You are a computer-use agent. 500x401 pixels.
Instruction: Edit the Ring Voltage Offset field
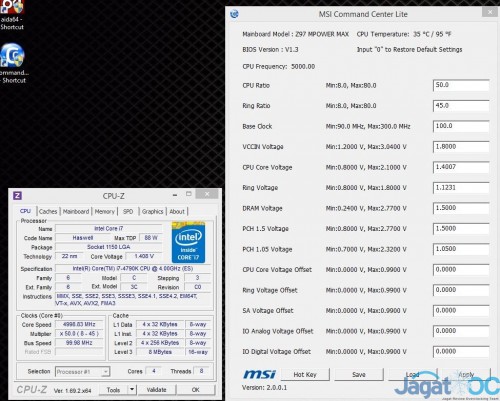[x=461, y=290]
